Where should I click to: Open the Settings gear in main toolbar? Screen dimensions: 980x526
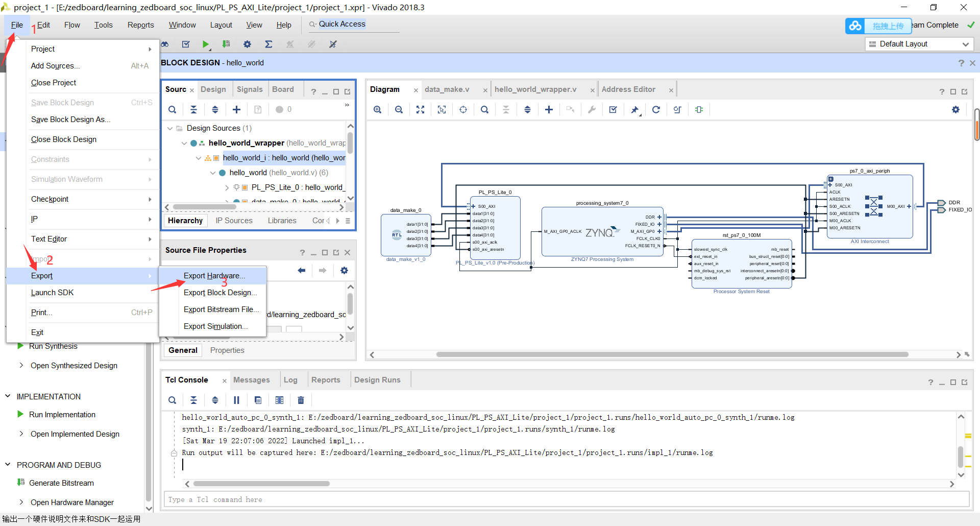tap(248, 44)
